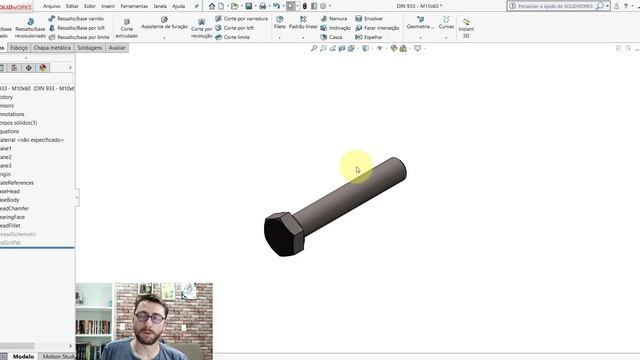This screenshot has width=640, height=360.
Task: Switch to the Motion Study tab
Action: pos(58,356)
